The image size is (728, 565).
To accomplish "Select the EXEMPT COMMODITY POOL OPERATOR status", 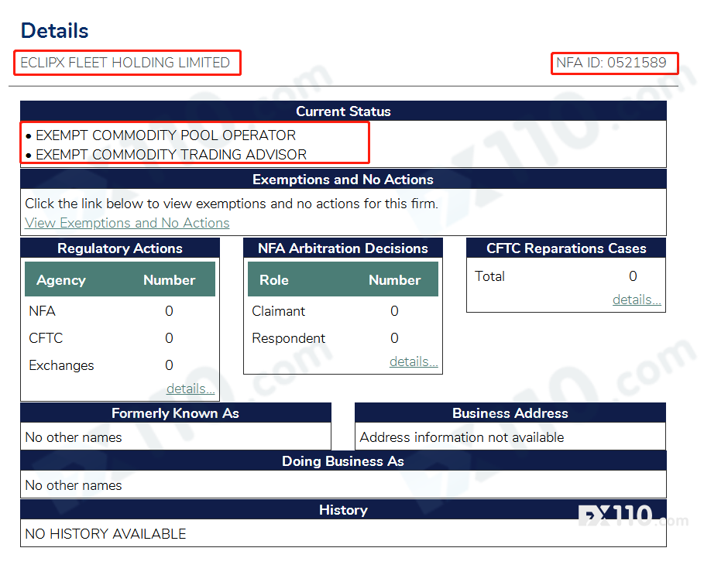I will coord(166,135).
